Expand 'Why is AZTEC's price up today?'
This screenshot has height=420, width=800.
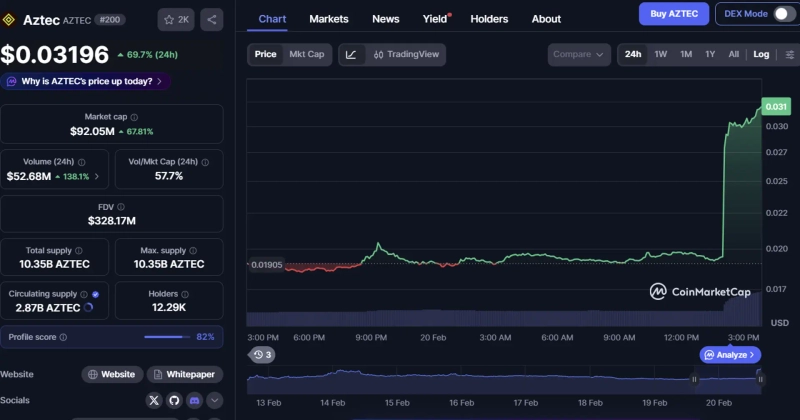pyautogui.click(x=85, y=81)
